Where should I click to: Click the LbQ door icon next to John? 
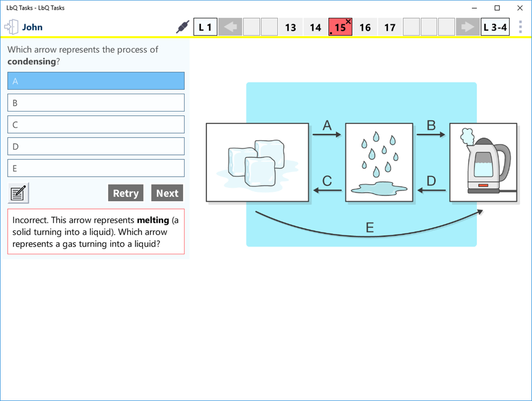(11, 26)
